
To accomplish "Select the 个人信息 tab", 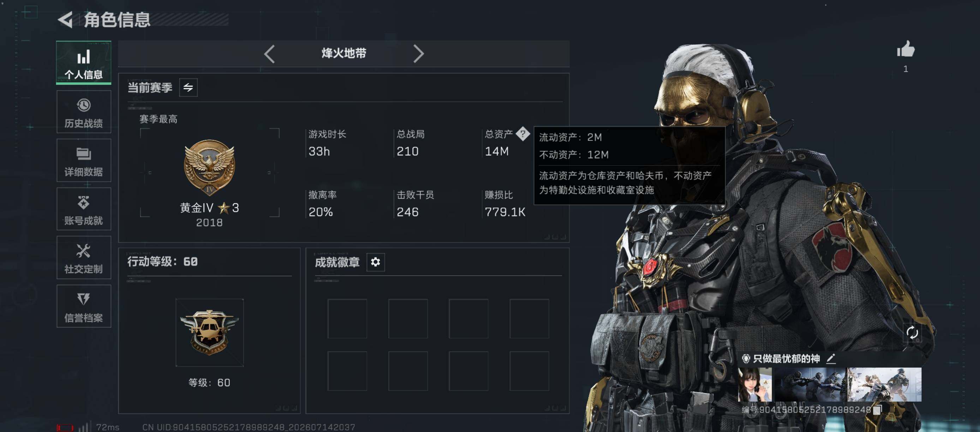I will pyautogui.click(x=84, y=63).
